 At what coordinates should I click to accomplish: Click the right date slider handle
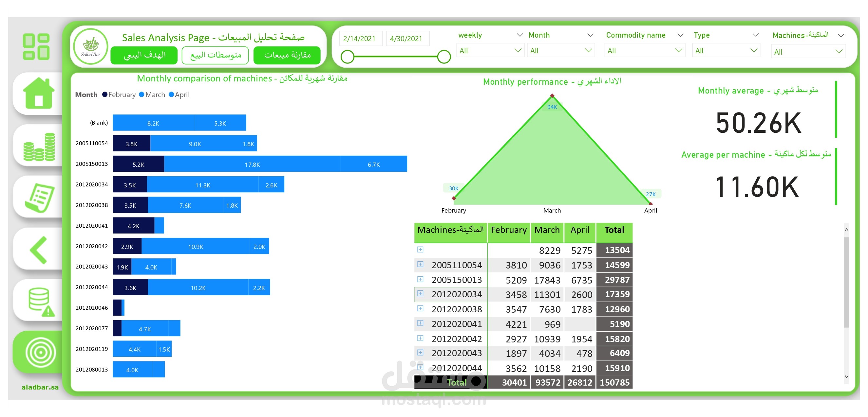pyautogui.click(x=443, y=57)
